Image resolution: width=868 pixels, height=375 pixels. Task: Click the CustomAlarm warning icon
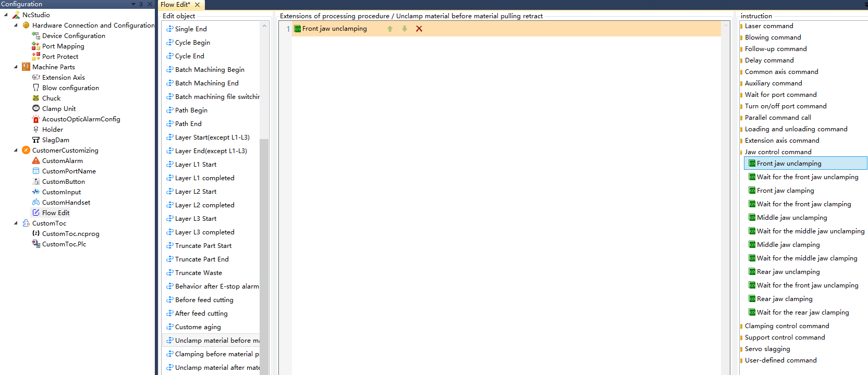click(x=36, y=161)
